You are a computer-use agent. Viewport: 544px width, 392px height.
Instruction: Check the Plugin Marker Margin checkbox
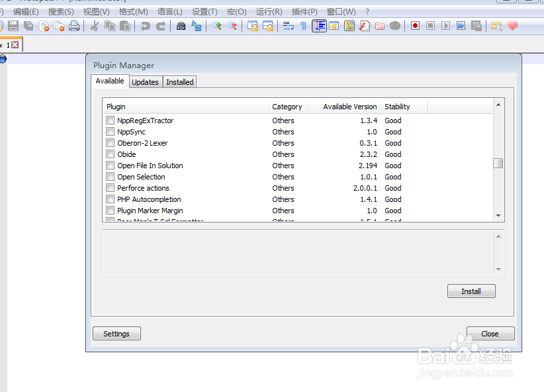pyautogui.click(x=110, y=211)
